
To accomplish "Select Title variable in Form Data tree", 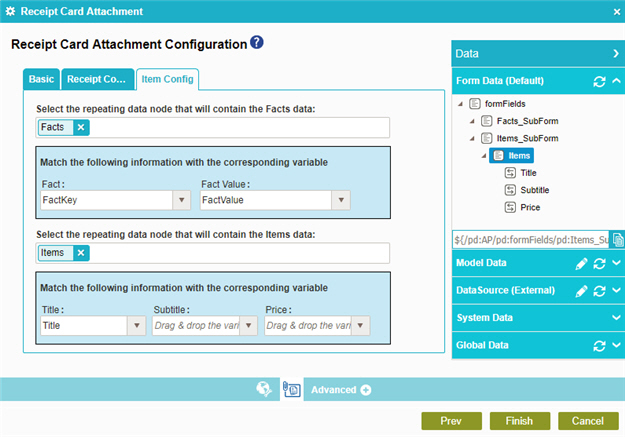I will click(x=528, y=173).
